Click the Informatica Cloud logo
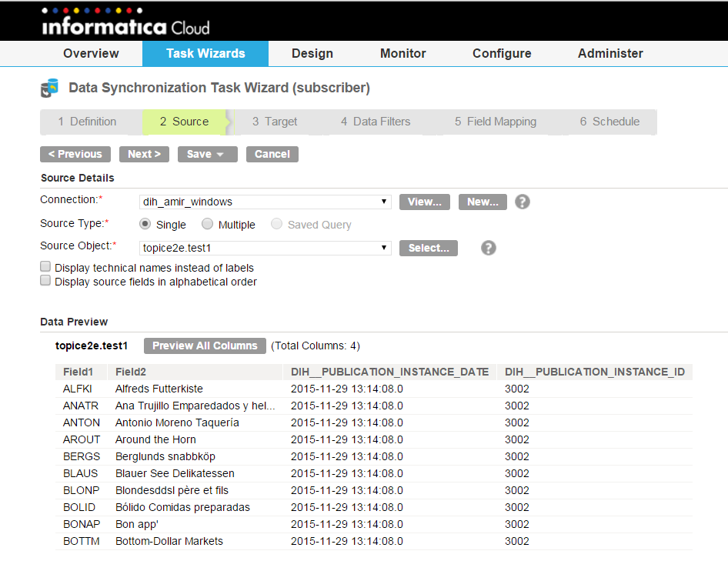Viewport: 728px width, 571px height. pos(125,22)
